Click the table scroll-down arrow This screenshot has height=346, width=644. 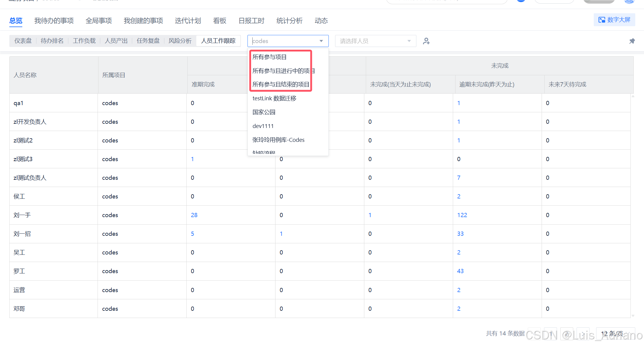point(633,316)
